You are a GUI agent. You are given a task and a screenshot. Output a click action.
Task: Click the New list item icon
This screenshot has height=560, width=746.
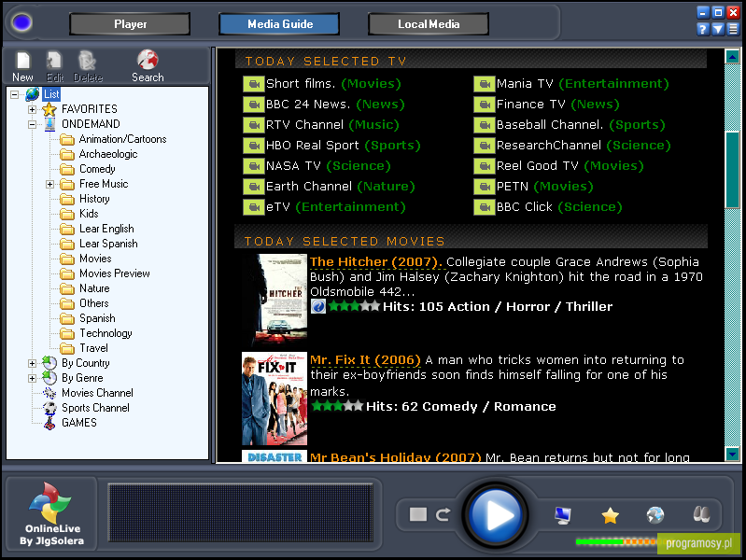(x=22, y=61)
